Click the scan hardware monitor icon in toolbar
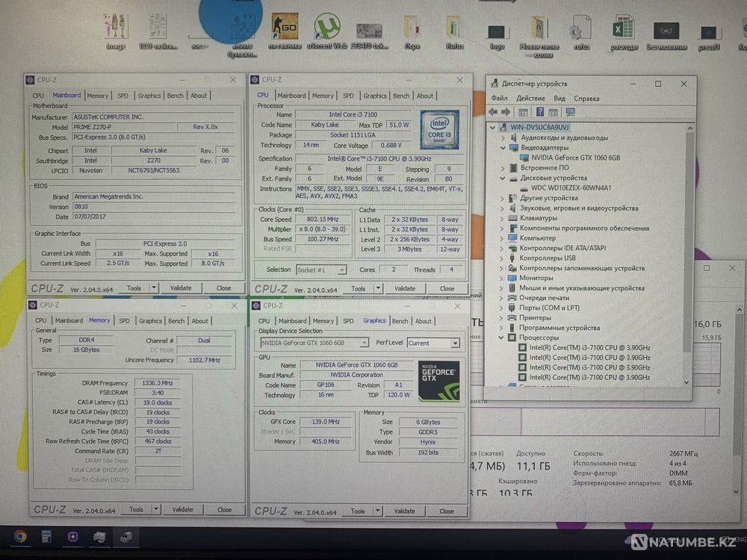The image size is (747, 560). point(570,112)
